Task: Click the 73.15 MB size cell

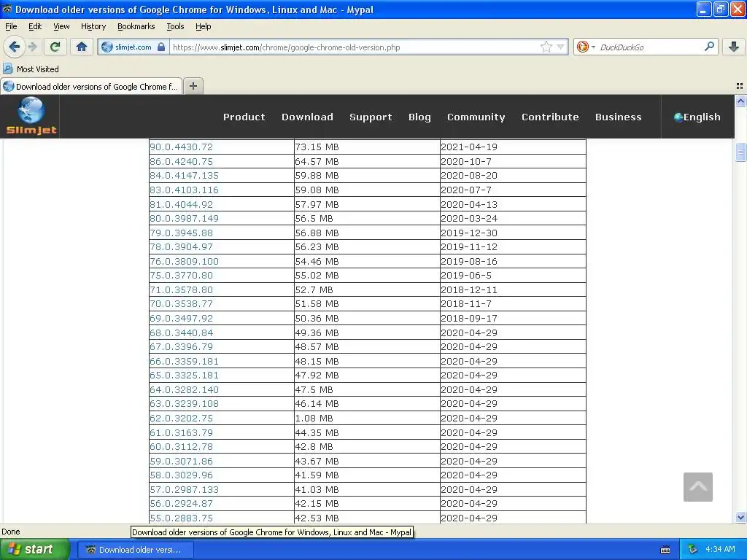Action: [367, 147]
